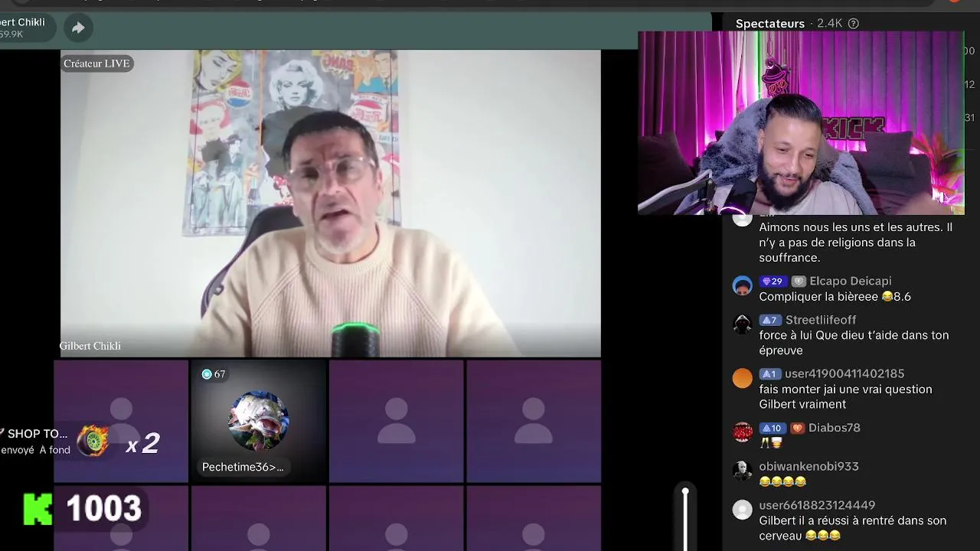Click the message "force à lui Que dieu t'aide"
980x551 pixels.
click(x=854, y=343)
